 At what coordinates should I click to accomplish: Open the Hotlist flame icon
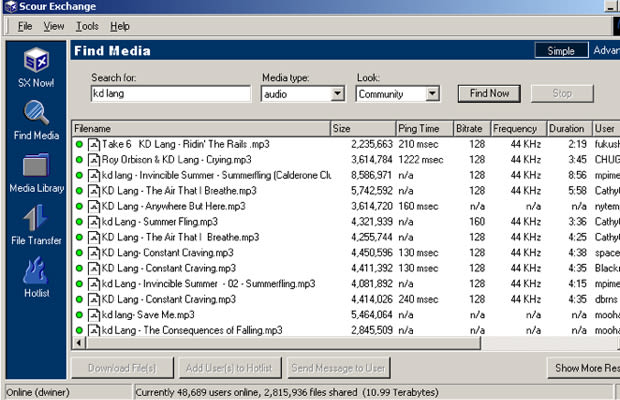(x=36, y=271)
